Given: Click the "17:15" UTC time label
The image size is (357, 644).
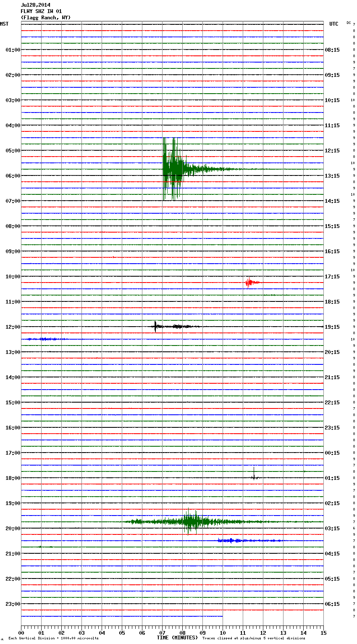Looking at the screenshot, I should point(332,277).
